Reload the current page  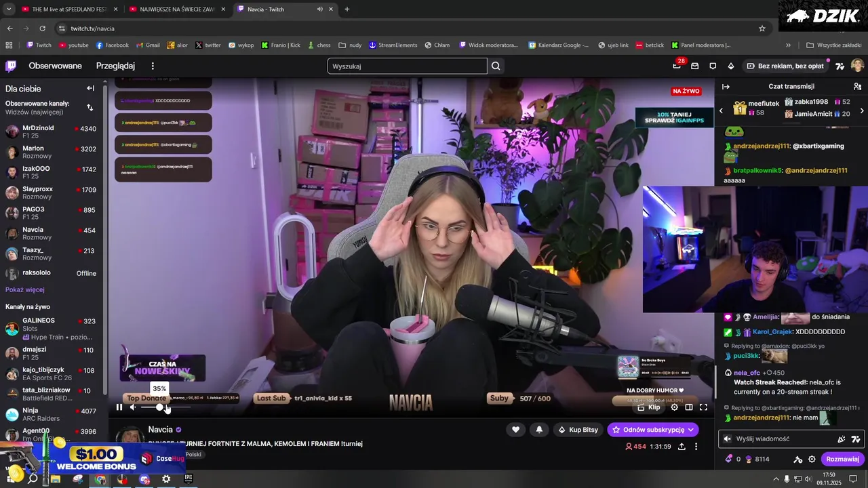click(x=42, y=28)
